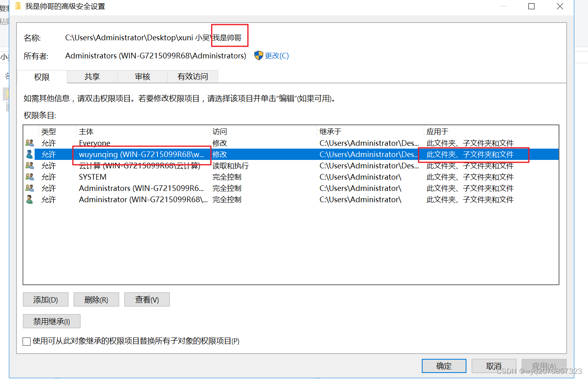This screenshot has height=379, width=588.
Task: Click the UAC shield icon next to 更改(C)
Action: 258,56
